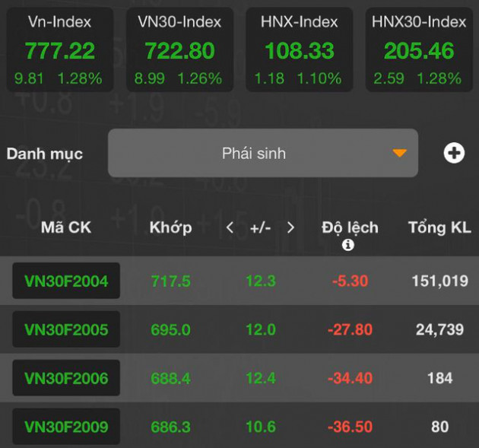Sort by the Khớp column header

(x=171, y=228)
